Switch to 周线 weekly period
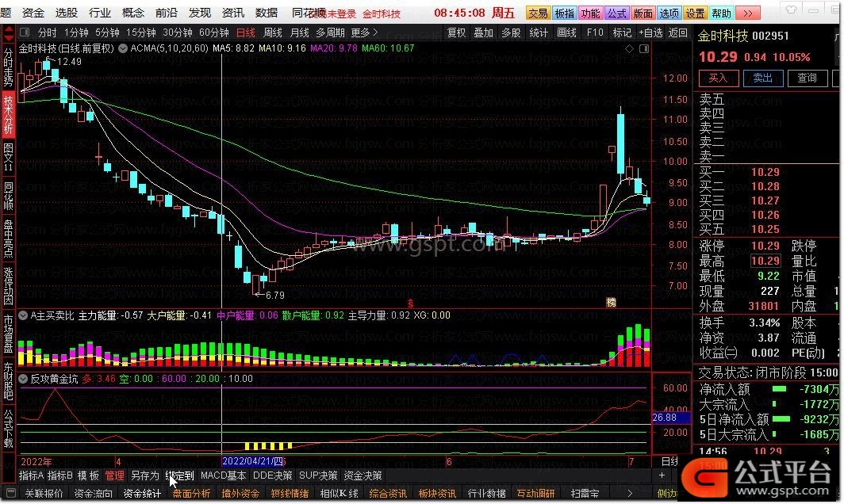This screenshot has width=844, height=504. [x=273, y=32]
